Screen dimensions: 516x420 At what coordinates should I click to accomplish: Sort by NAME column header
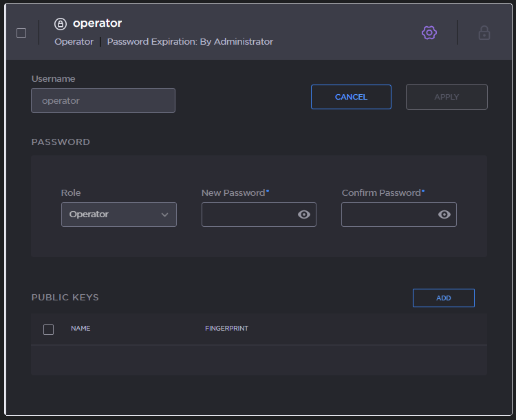(x=80, y=329)
